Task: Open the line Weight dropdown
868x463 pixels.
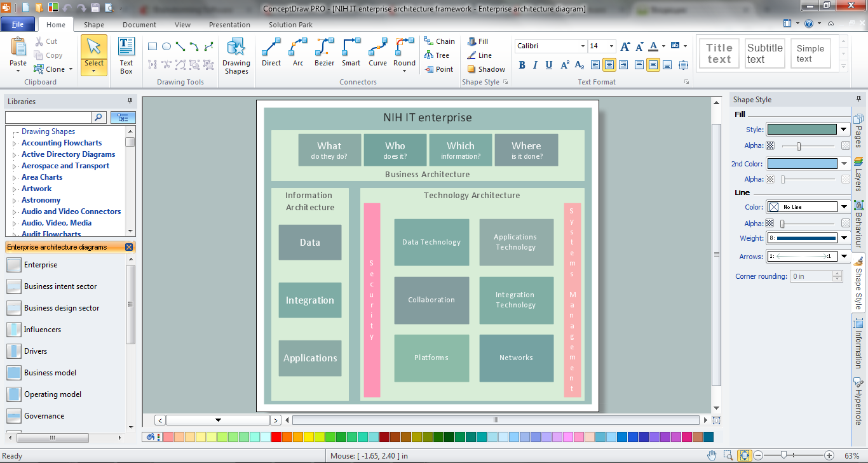Action: coord(844,238)
